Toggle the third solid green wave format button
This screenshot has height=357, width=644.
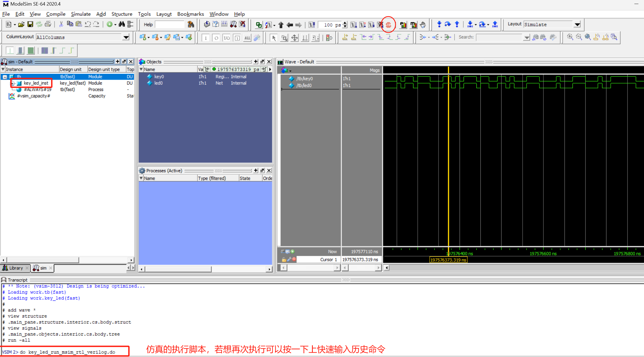coord(31,50)
